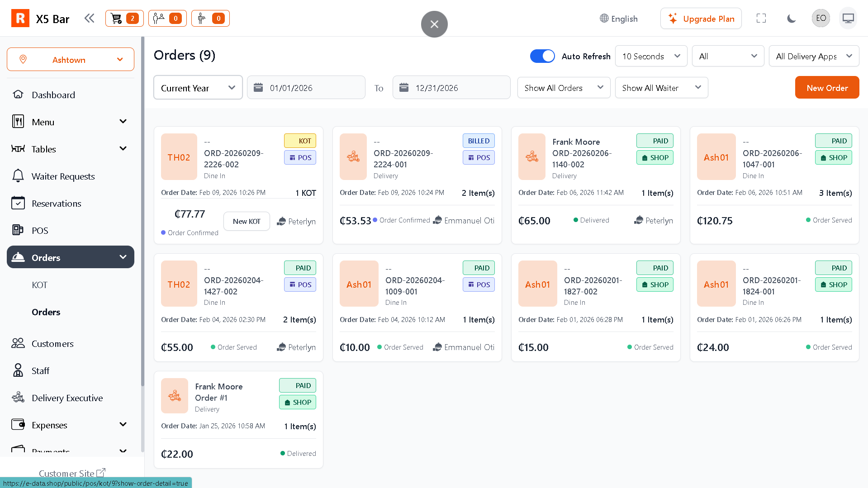Viewport: 868px width, 488px height.
Task: Click the New Order button
Action: coord(826,88)
